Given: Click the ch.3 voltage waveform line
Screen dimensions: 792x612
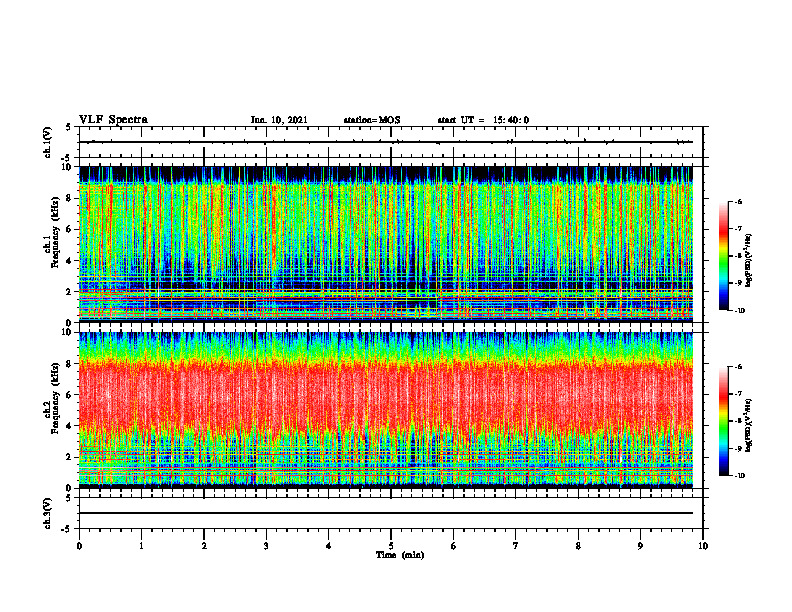Looking at the screenshot, I should 386,513.
